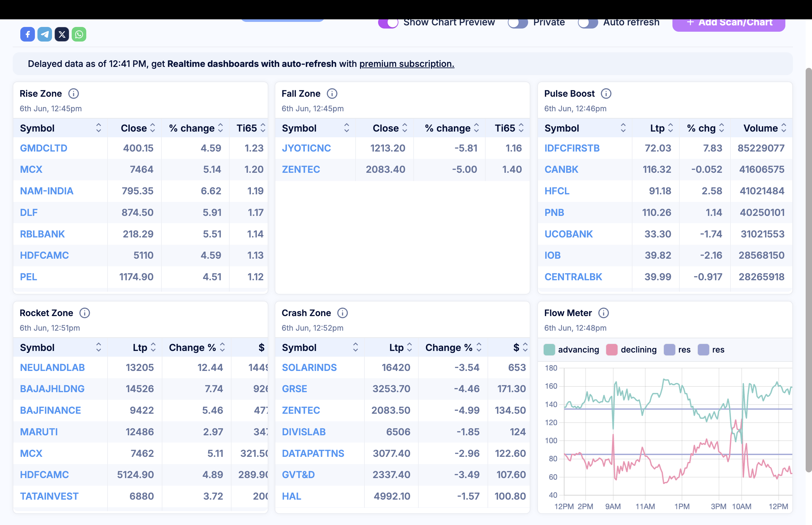Sort Crash Zone by Change %
Screen dimensions: 812x525
click(479, 347)
